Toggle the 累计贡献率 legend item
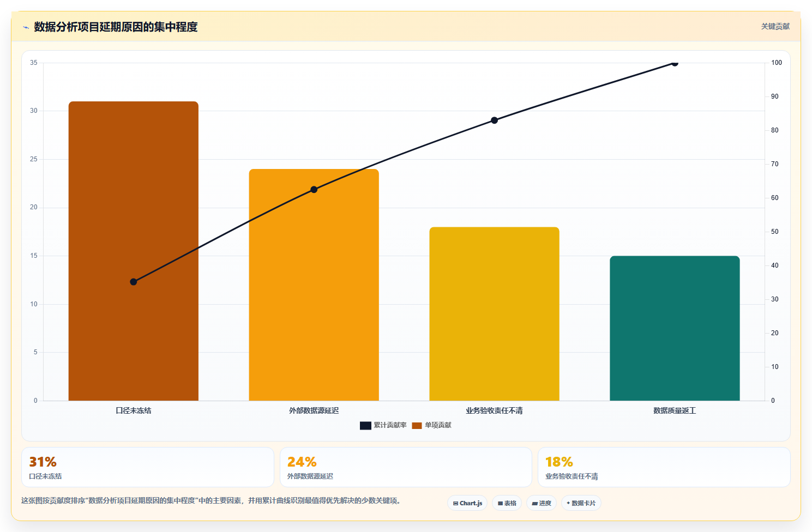 click(383, 425)
